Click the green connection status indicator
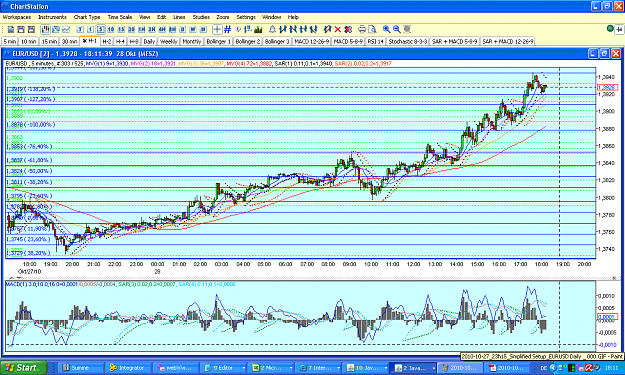The height and width of the screenshot is (375, 625). coord(610,29)
